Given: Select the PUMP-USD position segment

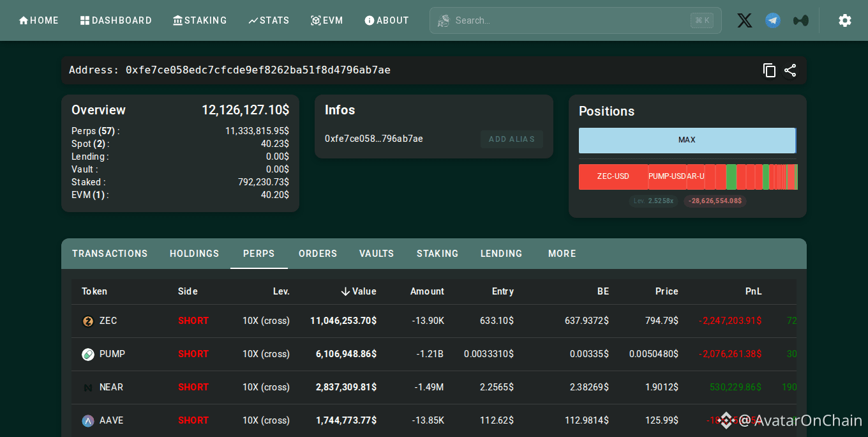Looking at the screenshot, I should [668, 177].
